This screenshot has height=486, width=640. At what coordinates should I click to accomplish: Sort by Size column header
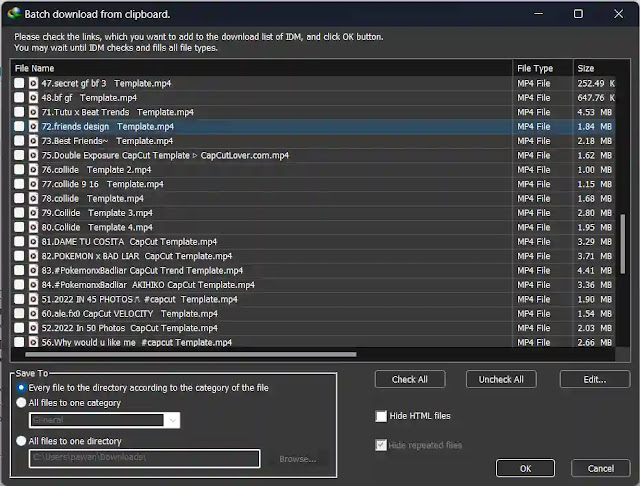[x=594, y=68]
